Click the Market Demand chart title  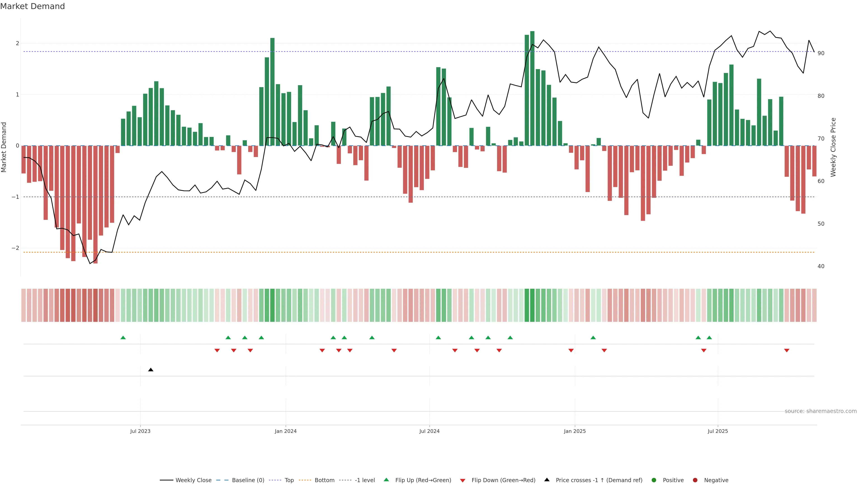pos(32,6)
